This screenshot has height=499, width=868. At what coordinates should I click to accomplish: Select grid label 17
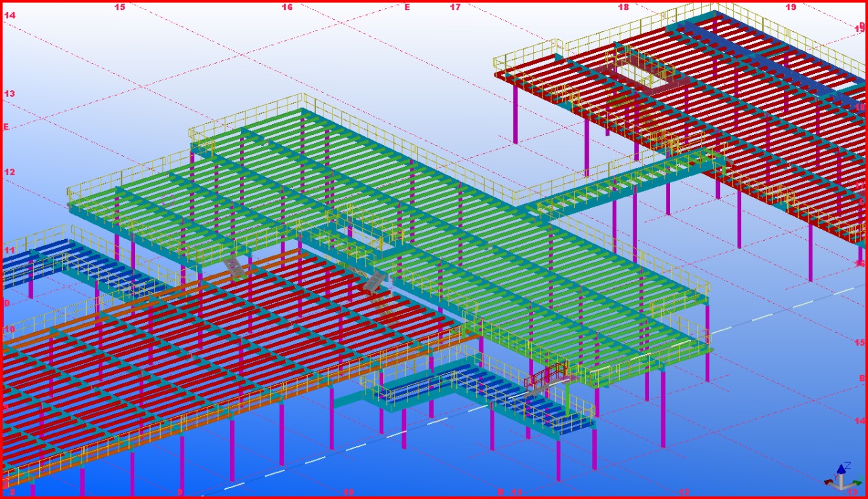click(455, 7)
